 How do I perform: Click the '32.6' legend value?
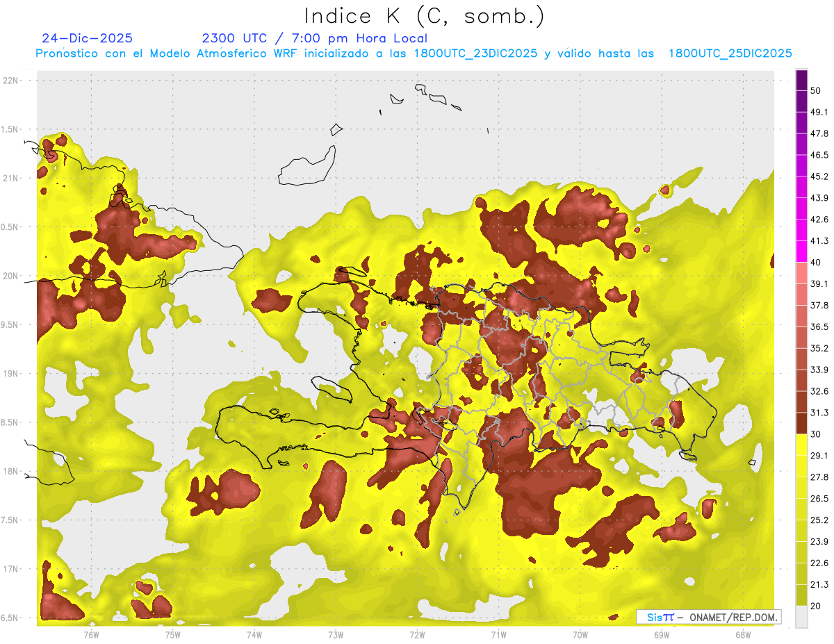tap(819, 391)
